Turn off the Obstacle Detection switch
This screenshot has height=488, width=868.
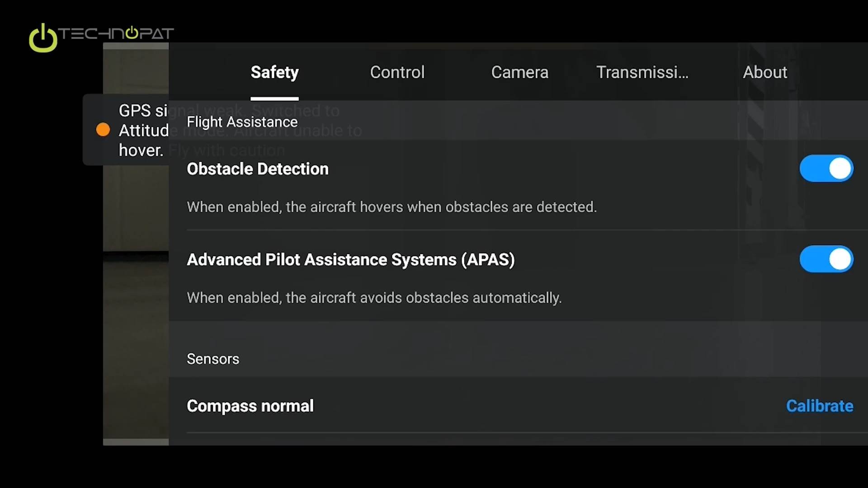coord(826,169)
